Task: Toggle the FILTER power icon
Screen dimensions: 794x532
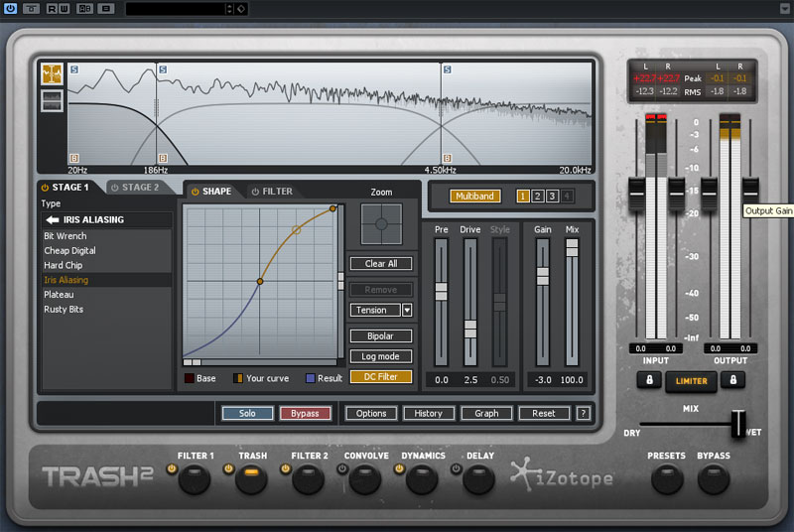Action: 255,192
